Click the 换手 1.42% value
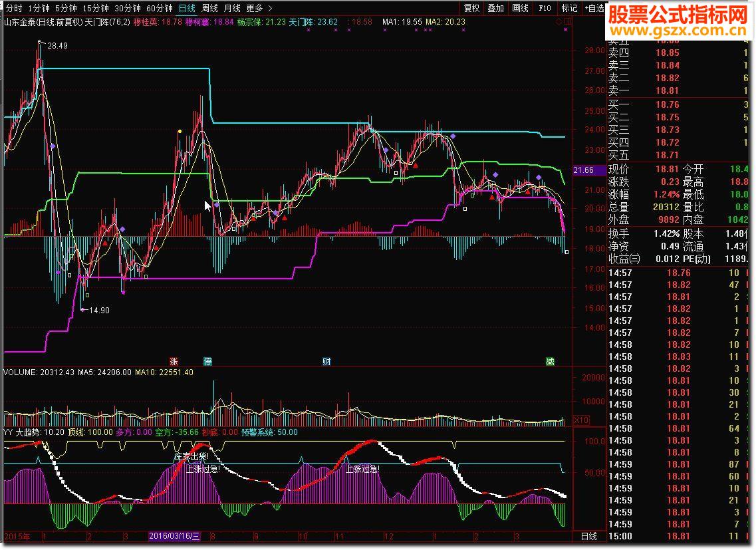The height and width of the screenshot is (550, 756). pyautogui.click(x=666, y=233)
